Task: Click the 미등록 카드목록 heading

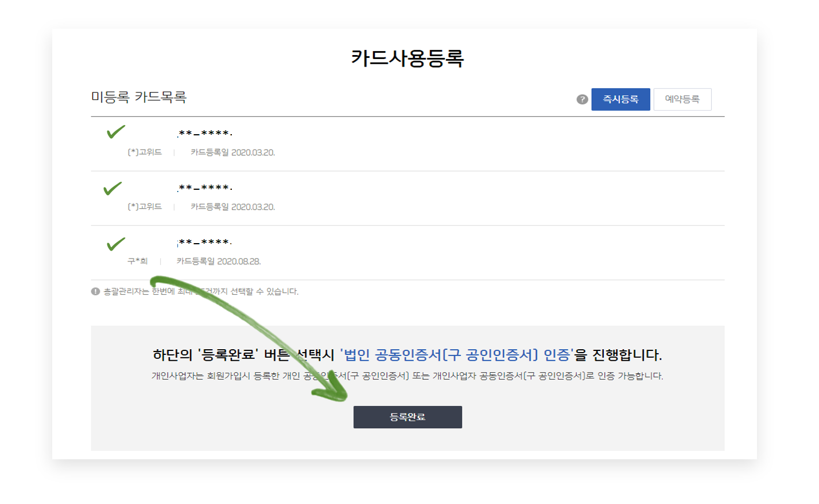Action: point(139,97)
